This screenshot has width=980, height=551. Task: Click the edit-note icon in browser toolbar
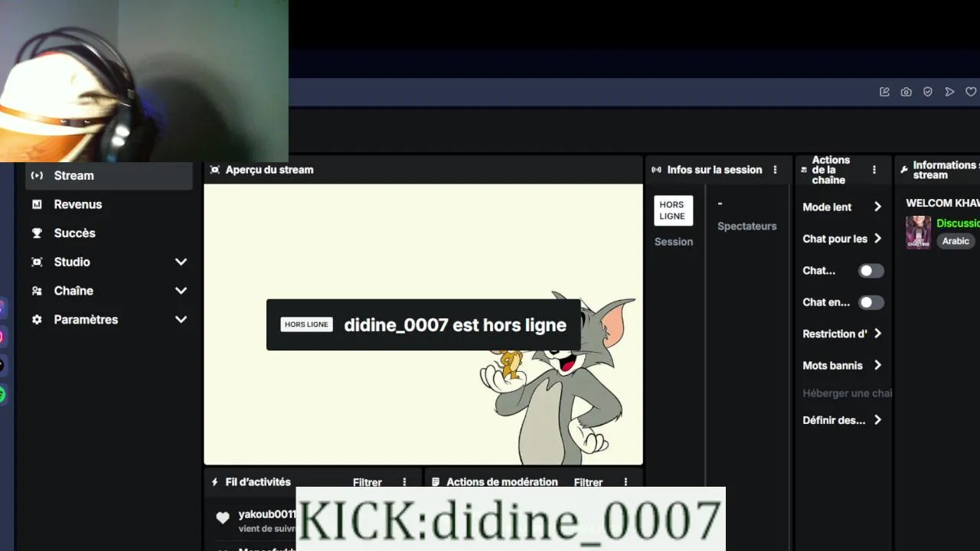click(884, 92)
